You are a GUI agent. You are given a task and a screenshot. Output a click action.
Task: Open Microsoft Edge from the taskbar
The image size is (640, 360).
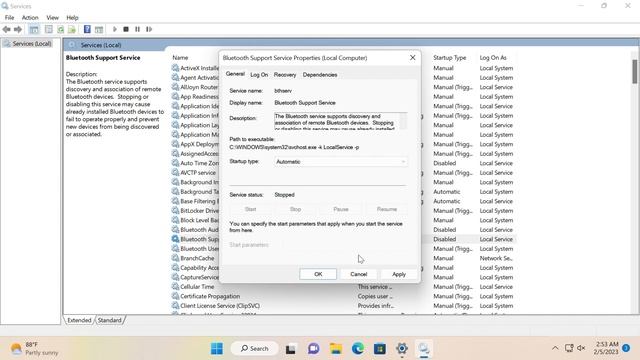pyautogui.click(x=358, y=349)
